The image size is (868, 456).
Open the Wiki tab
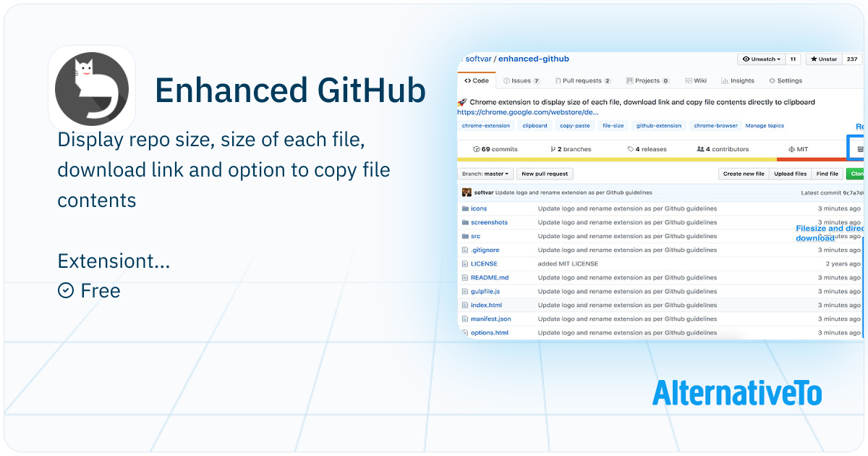pyautogui.click(x=696, y=81)
